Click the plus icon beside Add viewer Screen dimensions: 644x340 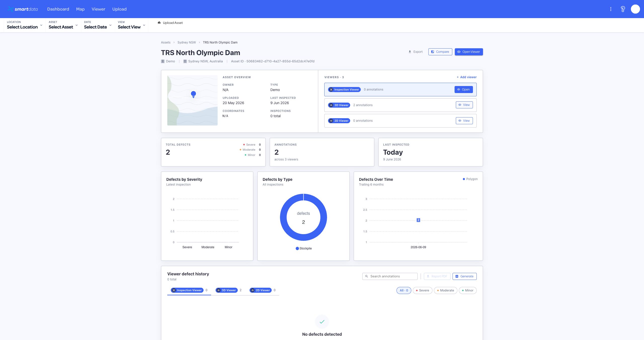coord(458,77)
